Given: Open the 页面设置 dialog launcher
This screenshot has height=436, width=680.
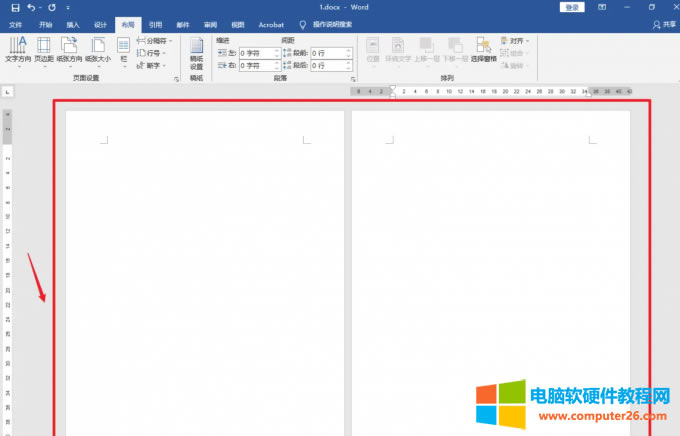Looking at the screenshot, I should [x=177, y=79].
